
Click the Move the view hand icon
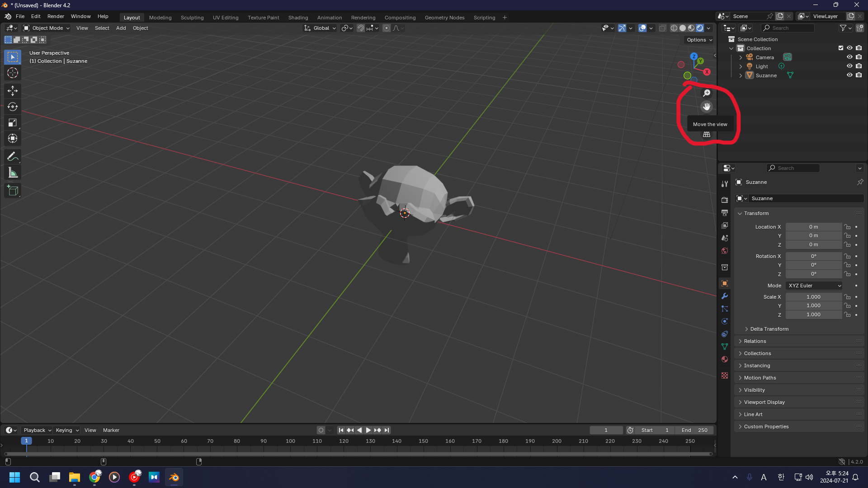707,107
